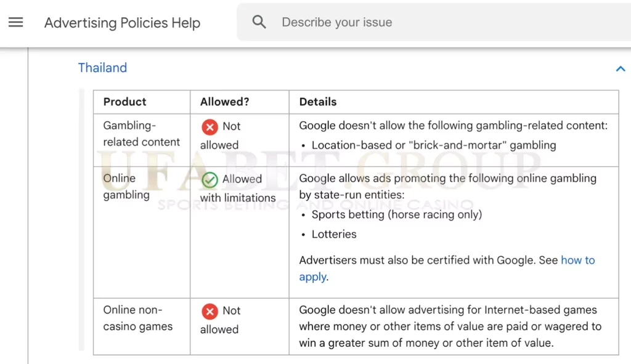Select the Product column header
Image resolution: width=631 pixels, height=364 pixels.
(124, 102)
